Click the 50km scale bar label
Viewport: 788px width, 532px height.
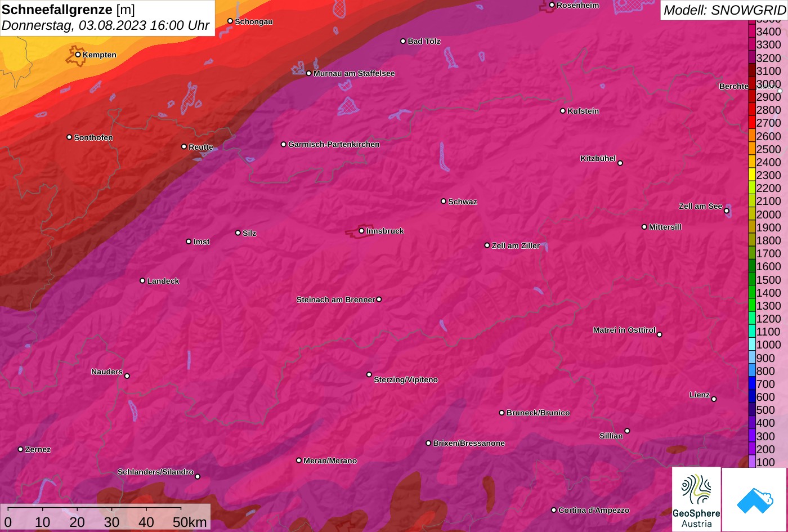coord(190,522)
